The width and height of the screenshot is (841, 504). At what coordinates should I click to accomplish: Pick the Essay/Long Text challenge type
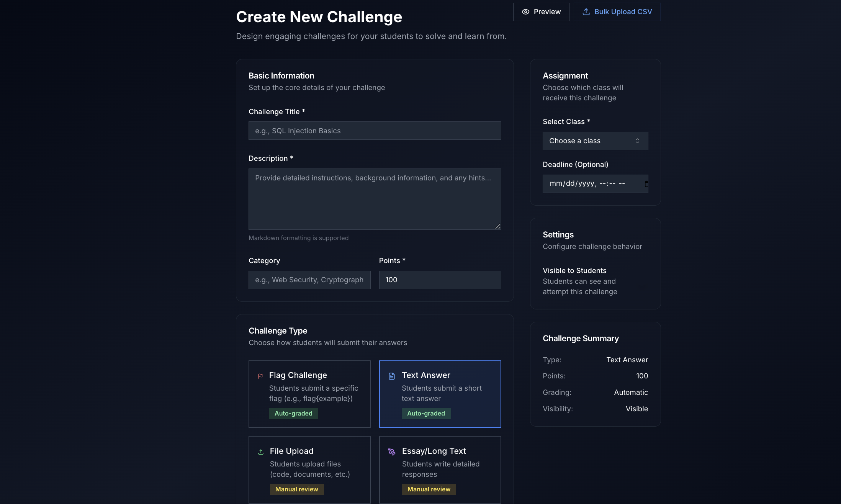click(440, 470)
